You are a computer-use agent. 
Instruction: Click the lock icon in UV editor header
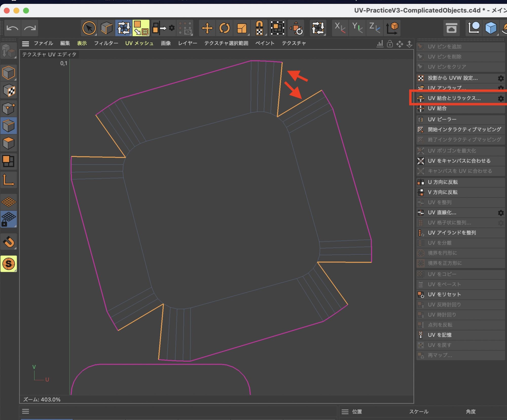coord(390,44)
